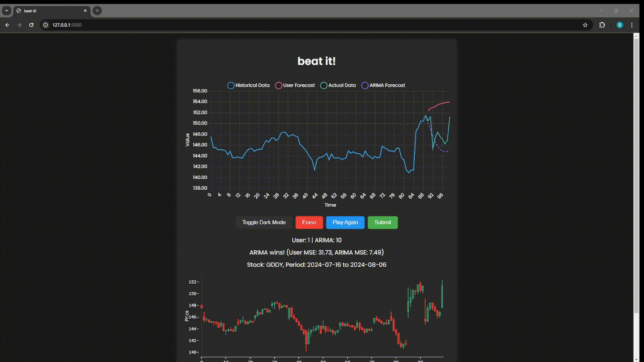This screenshot has width=644, height=362.
Task: Bookmark this page with star icon
Action: pyautogui.click(x=585, y=25)
